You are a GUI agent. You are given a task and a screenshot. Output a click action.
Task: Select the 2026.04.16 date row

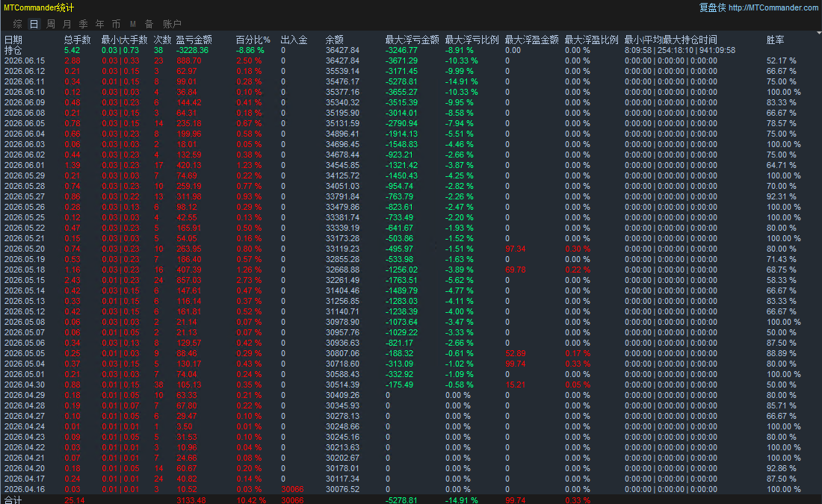tap(25, 489)
